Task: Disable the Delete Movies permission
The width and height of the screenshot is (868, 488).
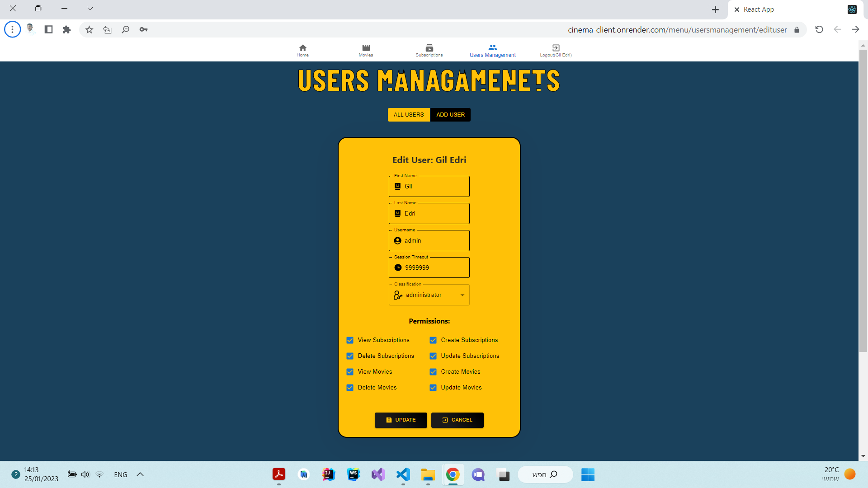Action: (x=349, y=388)
